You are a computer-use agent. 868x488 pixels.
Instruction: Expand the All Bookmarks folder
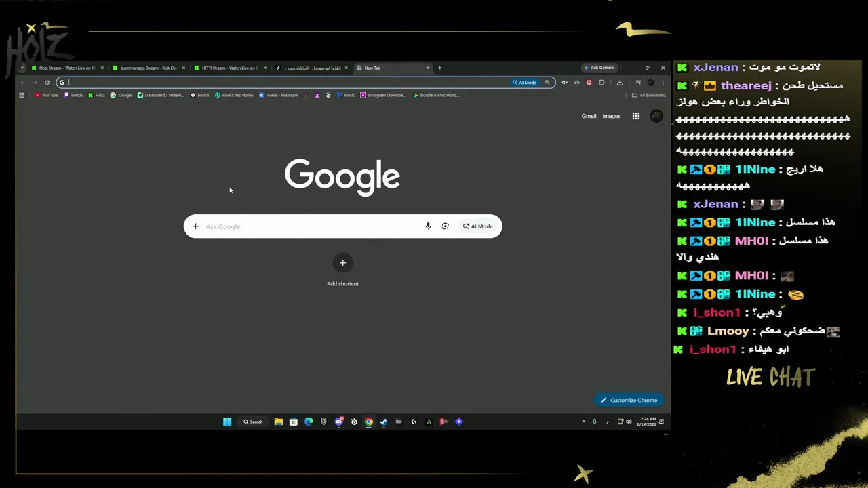tap(649, 96)
